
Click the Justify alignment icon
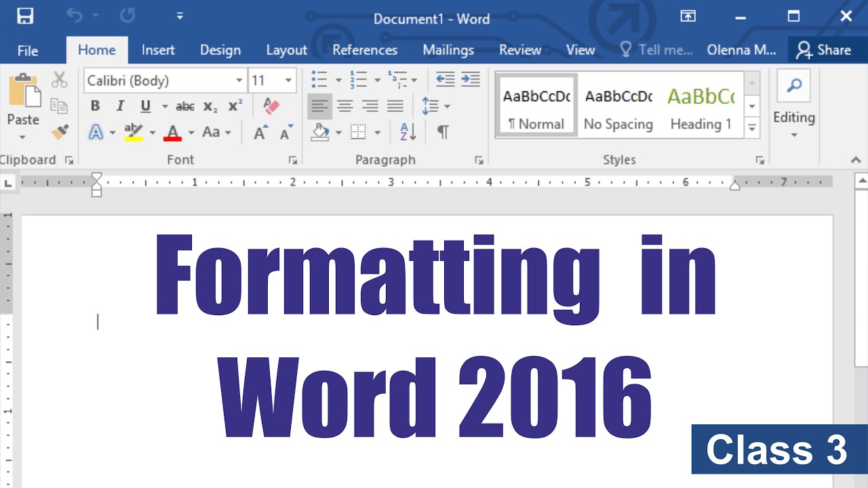click(395, 106)
